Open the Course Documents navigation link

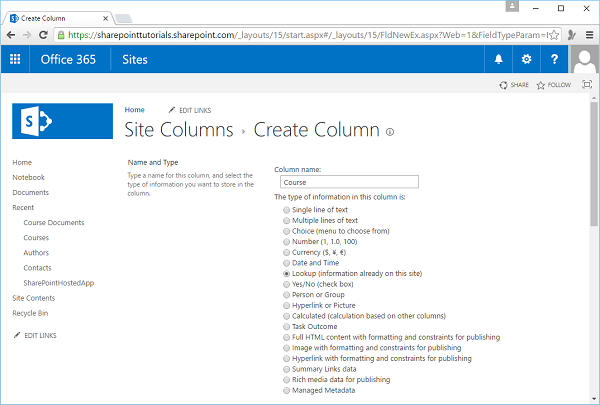tap(53, 222)
